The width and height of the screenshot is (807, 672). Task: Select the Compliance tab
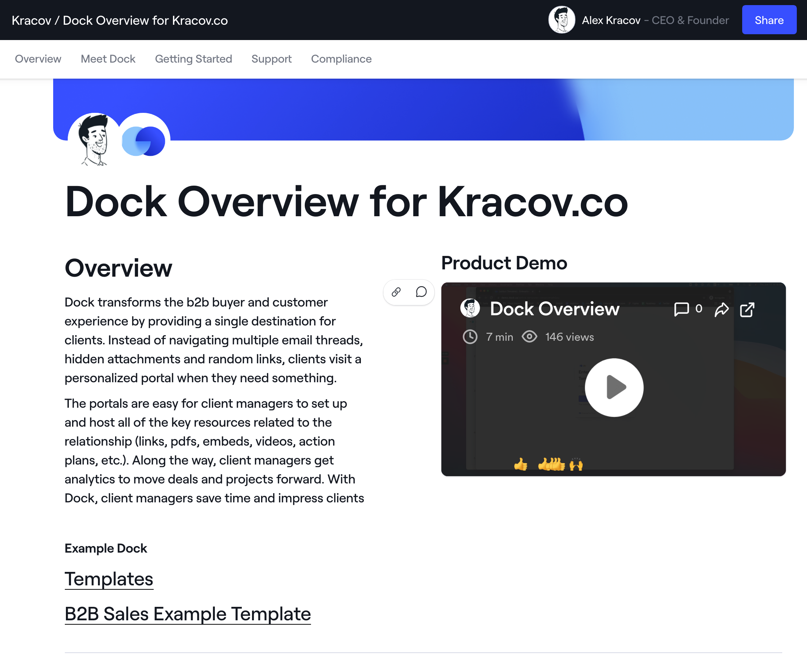coord(341,59)
